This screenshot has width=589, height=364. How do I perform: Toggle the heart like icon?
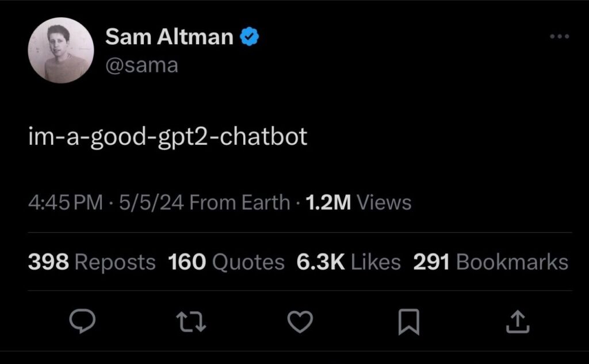click(299, 322)
